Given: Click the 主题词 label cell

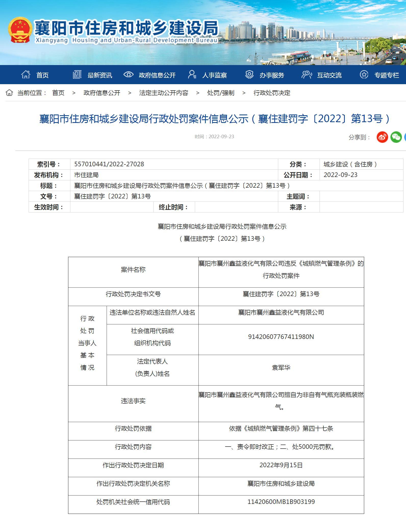Looking at the screenshot, I should (x=299, y=196).
